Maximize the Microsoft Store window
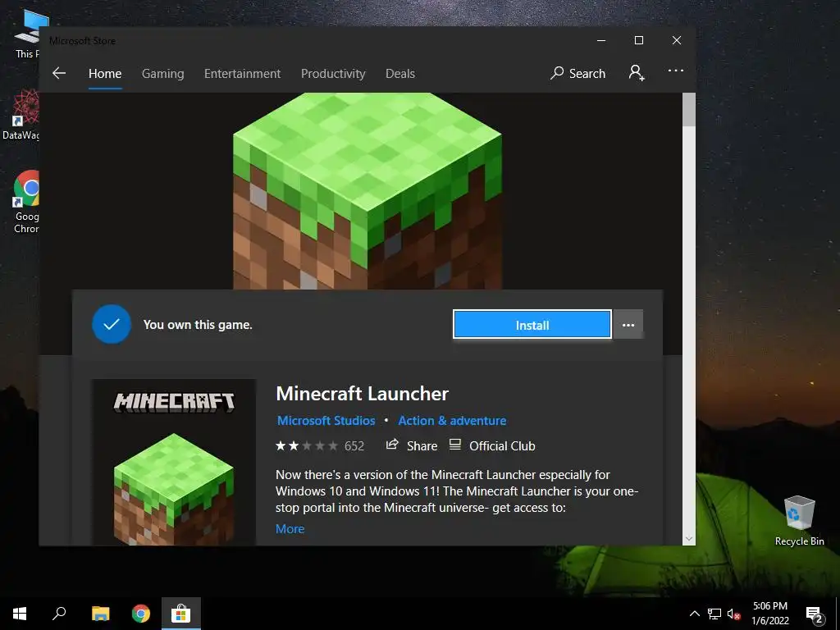Image resolution: width=840 pixels, height=630 pixels. click(638, 40)
